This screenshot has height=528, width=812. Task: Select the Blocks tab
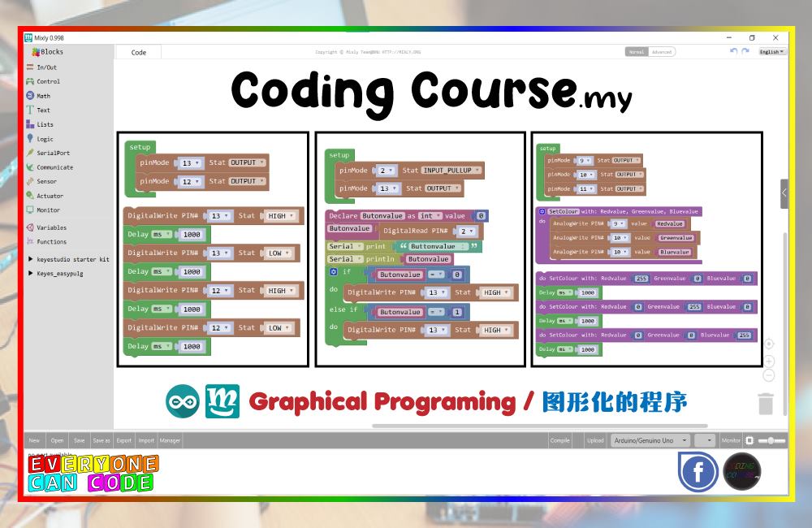[x=48, y=52]
